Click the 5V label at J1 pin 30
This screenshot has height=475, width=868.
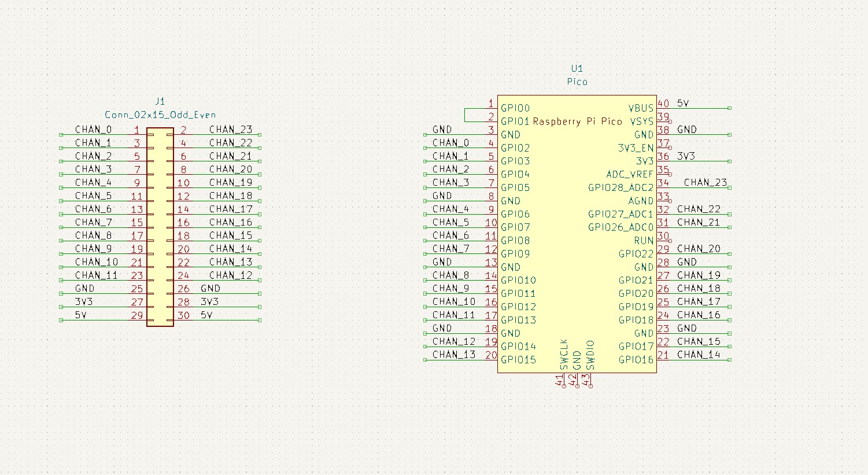pos(206,315)
